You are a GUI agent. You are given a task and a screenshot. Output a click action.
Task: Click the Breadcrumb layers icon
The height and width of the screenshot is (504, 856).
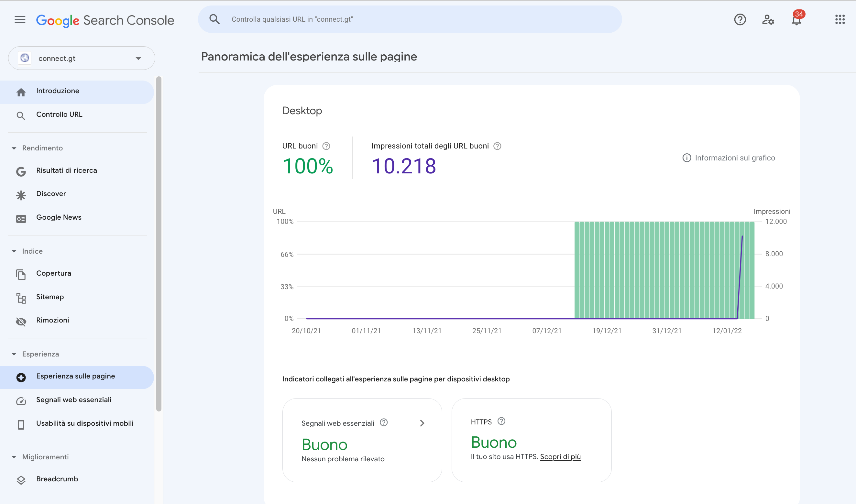tap(21, 480)
